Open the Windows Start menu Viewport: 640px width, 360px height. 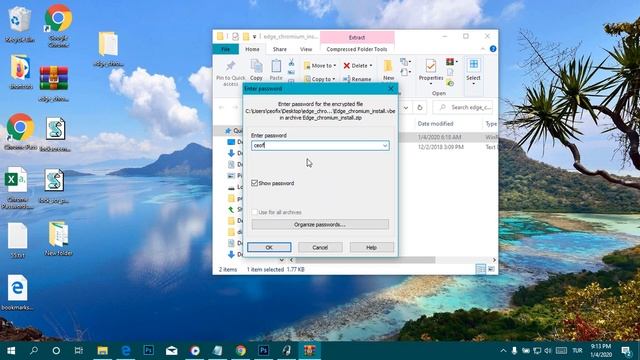11,351
